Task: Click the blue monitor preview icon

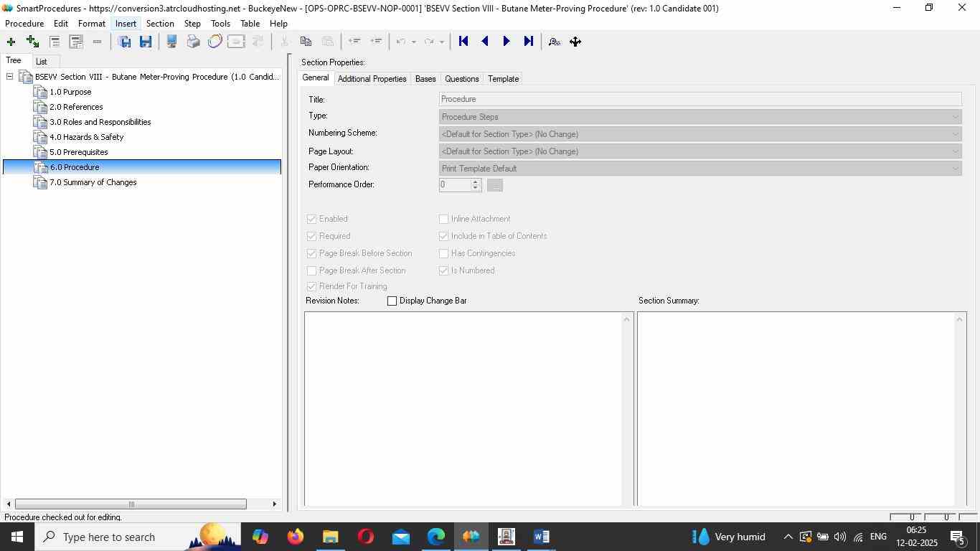Action: tap(171, 42)
